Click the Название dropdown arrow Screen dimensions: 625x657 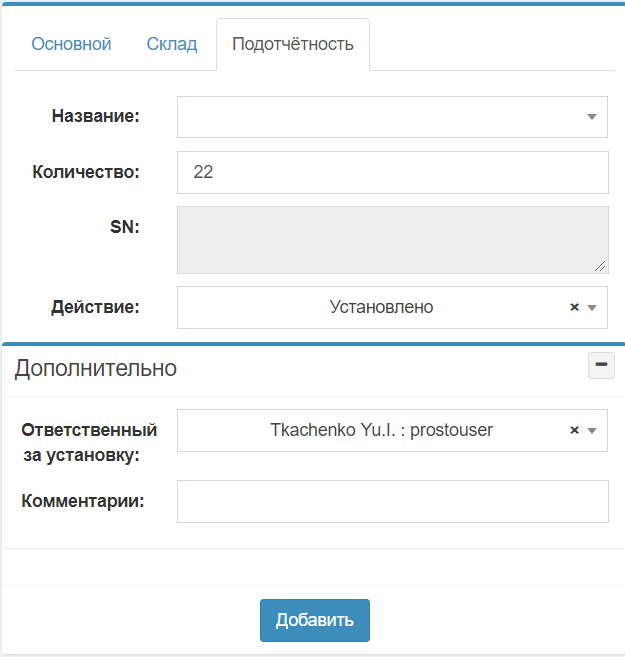click(x=592, y=116)
